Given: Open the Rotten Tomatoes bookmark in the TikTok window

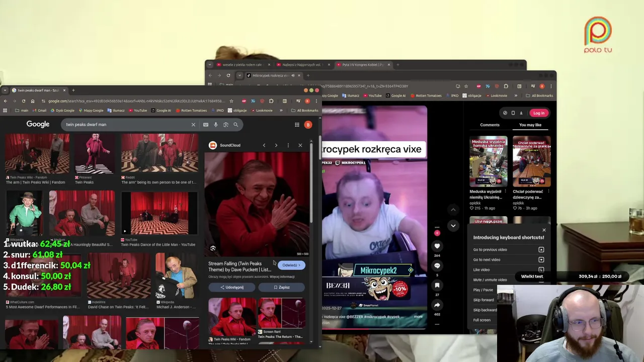Looking at the screenshot, I should point(427,96).
